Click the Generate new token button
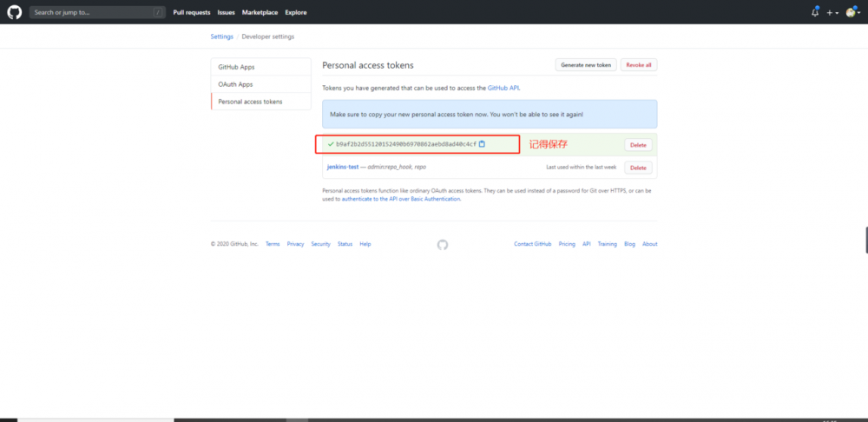868x422 pixels. (x=586, y=65)
